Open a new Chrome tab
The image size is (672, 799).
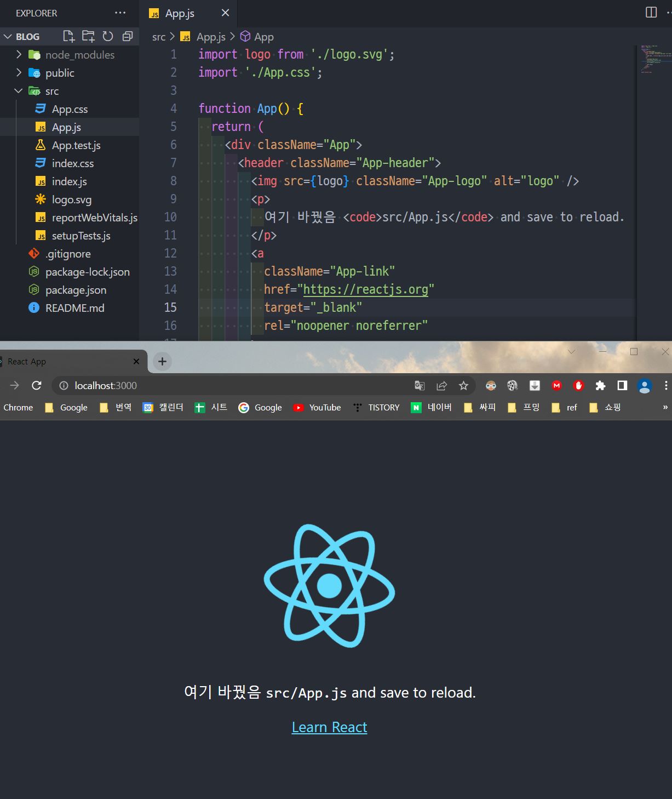(162, 362)
